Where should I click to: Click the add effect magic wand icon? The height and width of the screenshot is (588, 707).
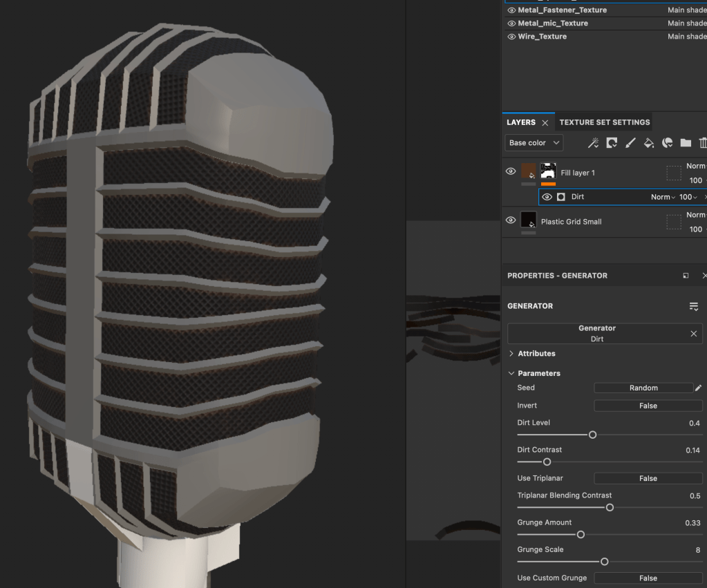pyautogui.click(x=593, y=143)
